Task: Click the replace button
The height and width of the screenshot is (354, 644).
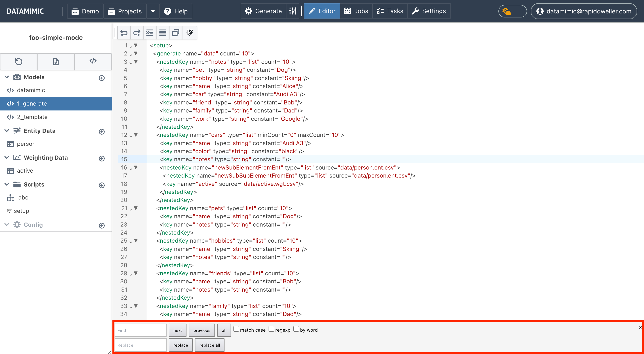Action: (x=180, y=345)
